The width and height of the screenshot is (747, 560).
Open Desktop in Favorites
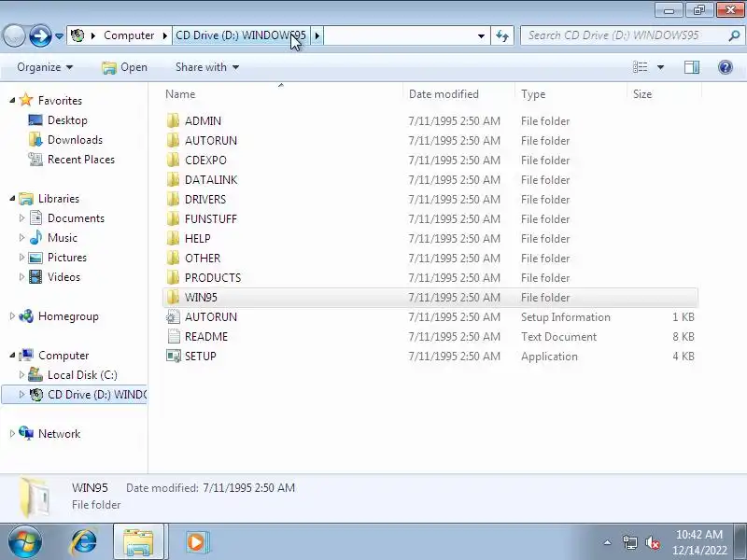(58, 120)
